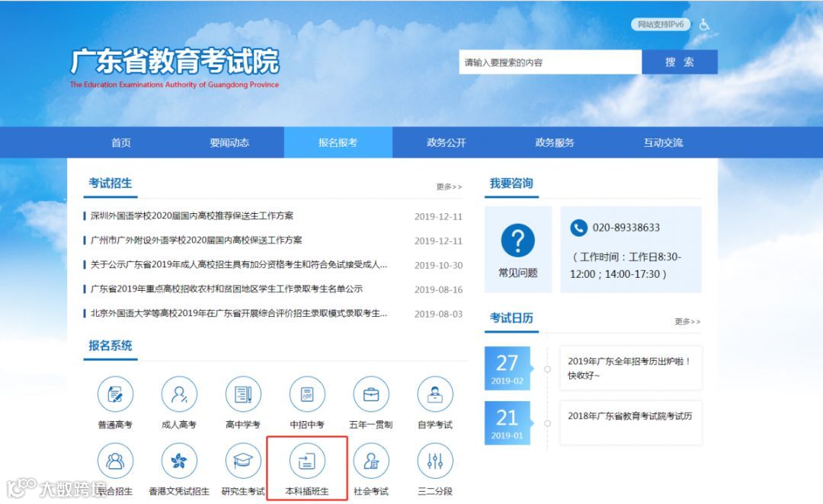Click date 2019-08-03 in news list
823x504 pixels.
(438, 314)
